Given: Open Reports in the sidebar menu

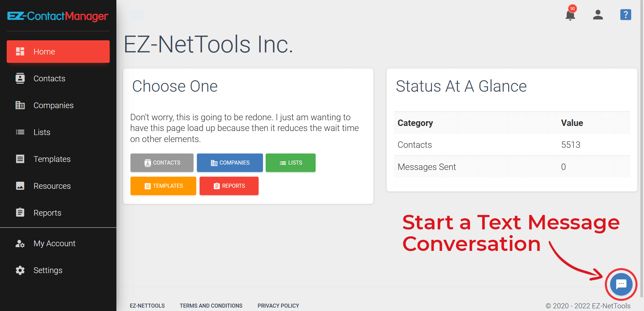Looking at the screenshot, I should (58, 213).
